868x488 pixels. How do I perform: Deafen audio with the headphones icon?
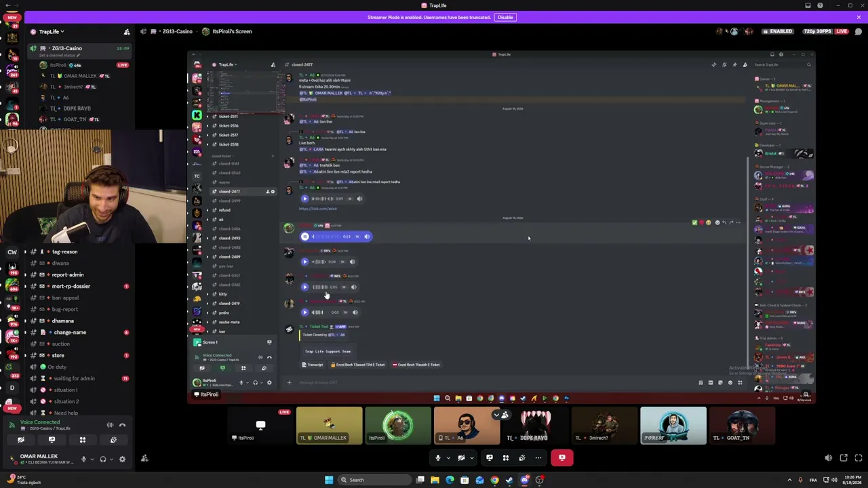(x=103, y=459)
